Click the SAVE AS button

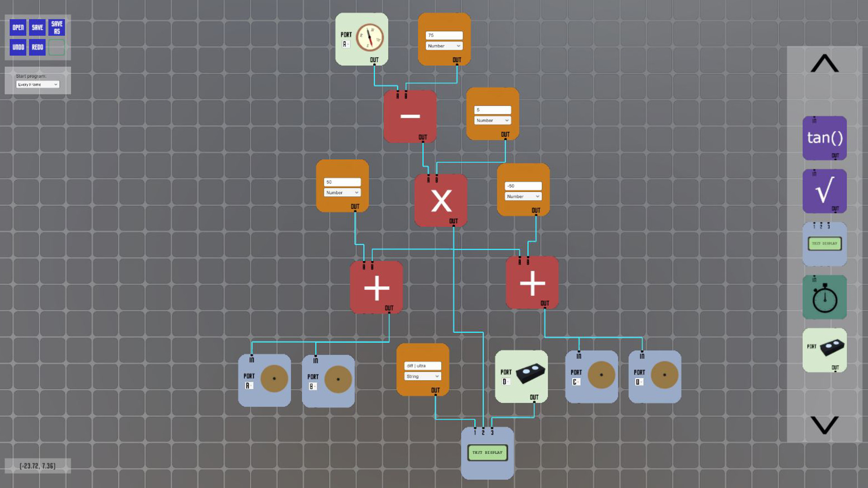(x=57, y=28)
